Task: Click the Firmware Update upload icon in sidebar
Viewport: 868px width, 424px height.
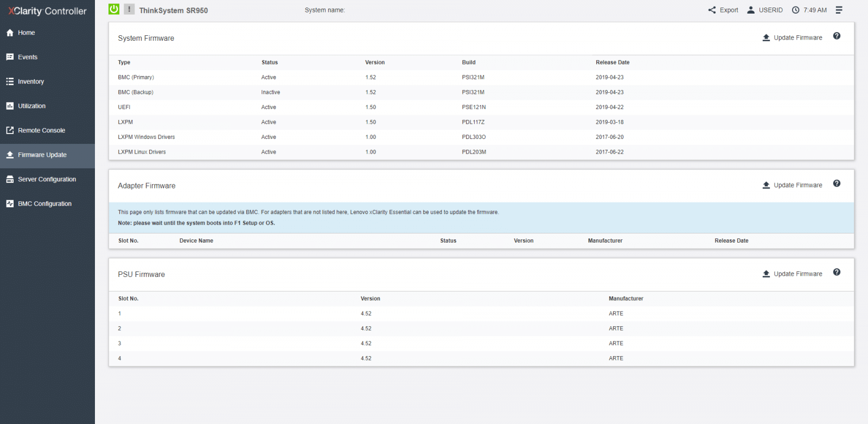Action: (10, 155)
